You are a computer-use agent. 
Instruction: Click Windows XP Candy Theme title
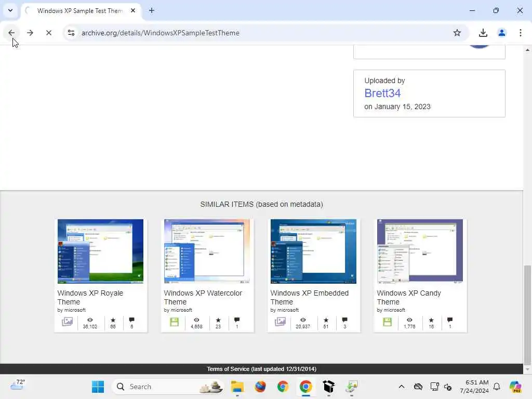[408, 297]
